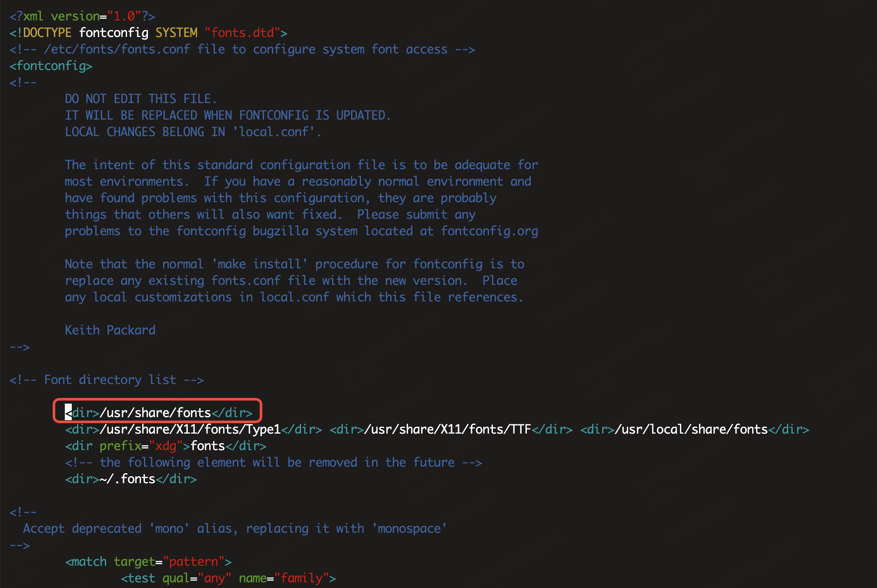This screenshot has width=877, height=588.
Task: Click the /etc/fonts/fonts.conf path in comment
Action: 117,49
